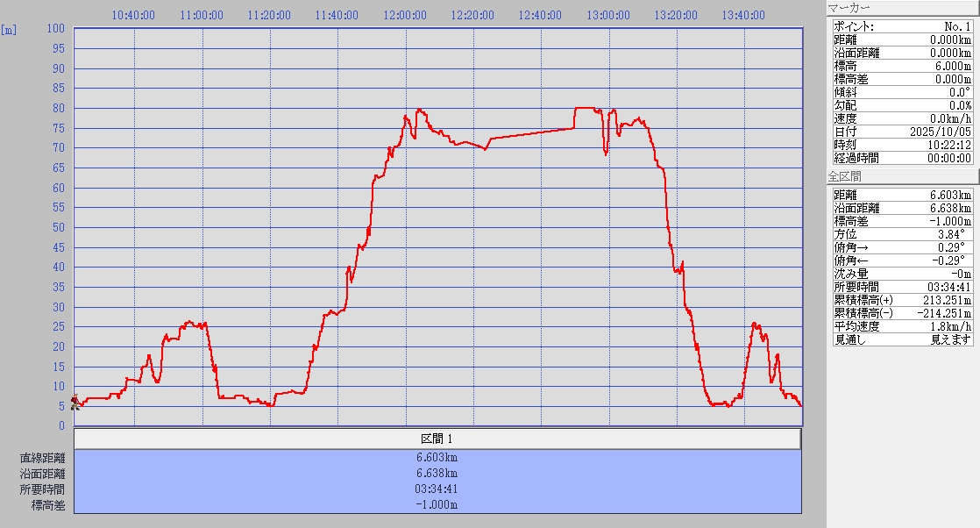The height and width of the screenshot is (528, 980).
Task: Select the 全区間 panel header
Action: click(903, 176)
